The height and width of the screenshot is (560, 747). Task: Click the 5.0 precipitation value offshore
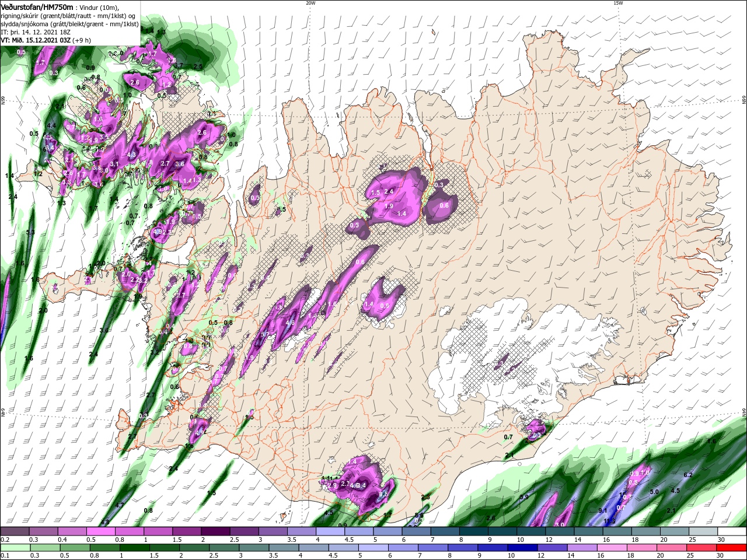[654, 492]
